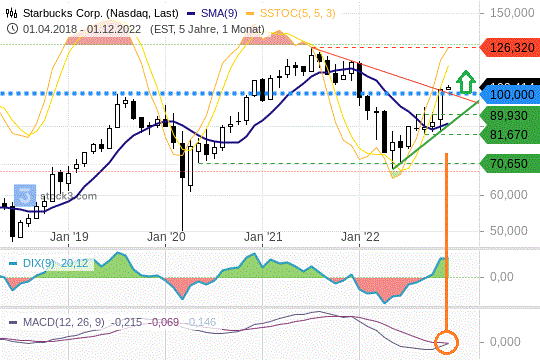Click the clock icon beside the date range
The width and height of the screenshot is (540, 360).
coord(12,29)
